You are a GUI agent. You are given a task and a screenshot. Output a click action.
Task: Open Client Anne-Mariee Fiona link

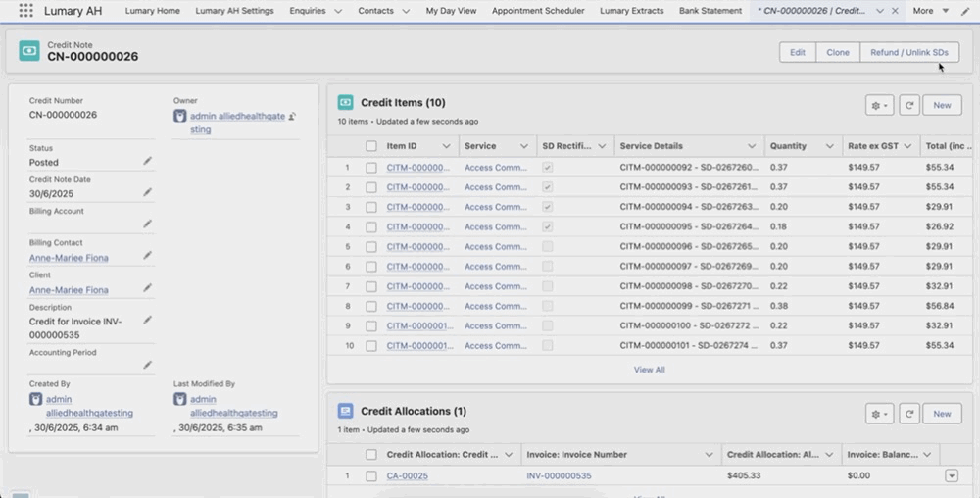pos(69,290)
